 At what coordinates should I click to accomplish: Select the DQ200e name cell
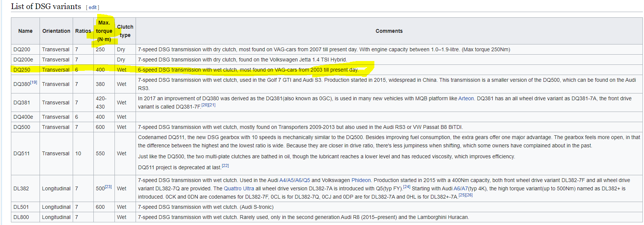(x=25, y=60)
